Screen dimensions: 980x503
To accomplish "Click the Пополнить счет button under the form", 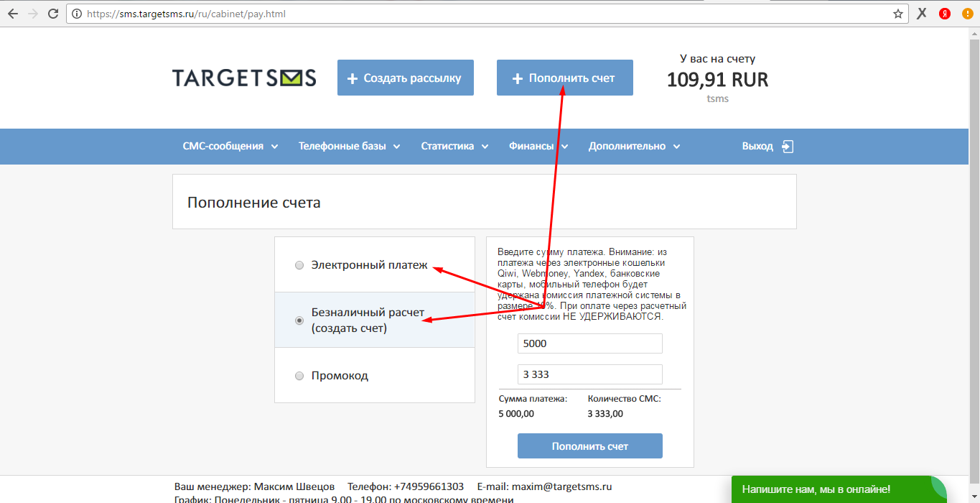I will click(590, 446).
